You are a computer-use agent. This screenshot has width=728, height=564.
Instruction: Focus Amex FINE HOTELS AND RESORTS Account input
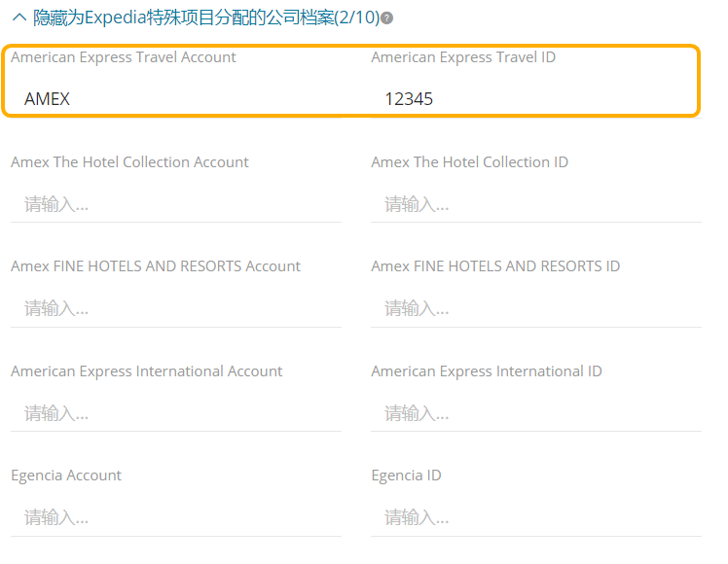(x=176, y=308)
